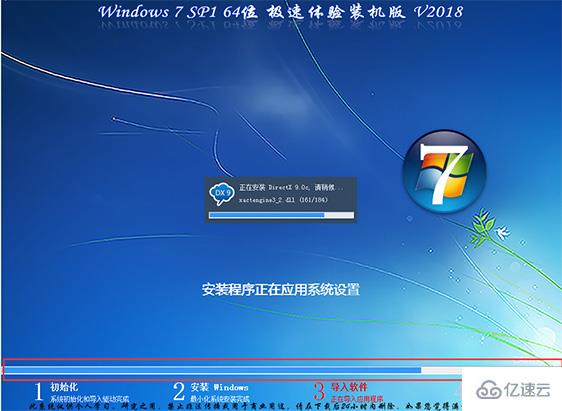Image resolution: width=562 pixels, height=411 pixels.
Task: Click the xactengine3_2.dll file counter text
Action: point(283,200)
